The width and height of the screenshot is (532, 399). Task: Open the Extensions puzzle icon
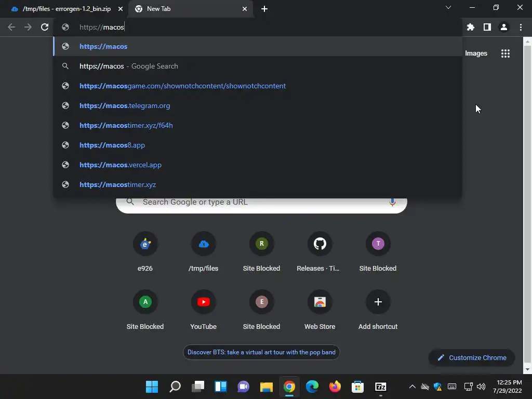coord(471,27)
